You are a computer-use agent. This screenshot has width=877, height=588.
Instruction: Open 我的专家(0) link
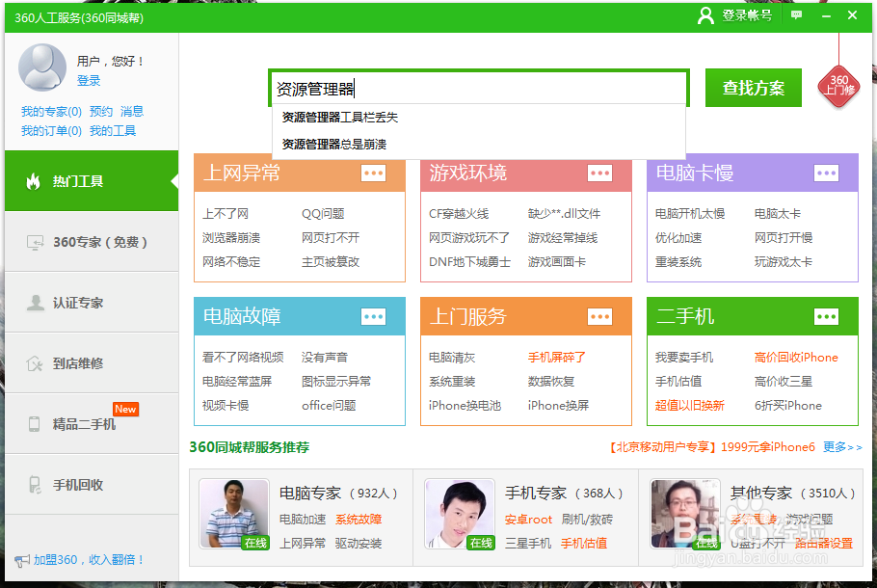51,111
